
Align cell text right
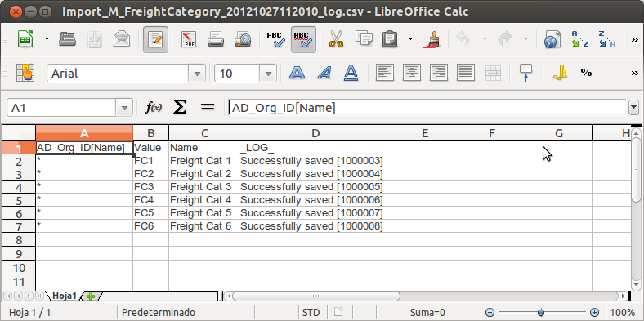[x=439, y=73]
